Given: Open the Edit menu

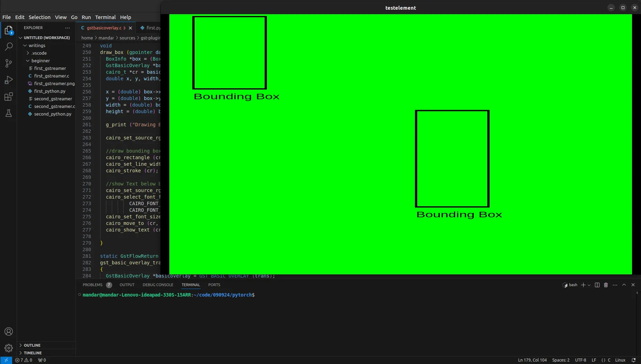Looking at the screenshot, I should coord(20,17).
